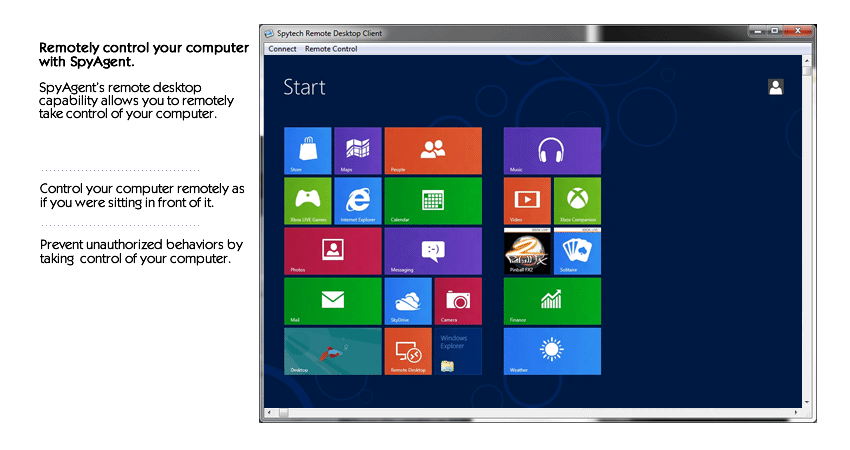Open the Pinball FX2 game thumbnail
This screenshot has height=450, width=850.
pyautogui.click(x=527, y=251)
